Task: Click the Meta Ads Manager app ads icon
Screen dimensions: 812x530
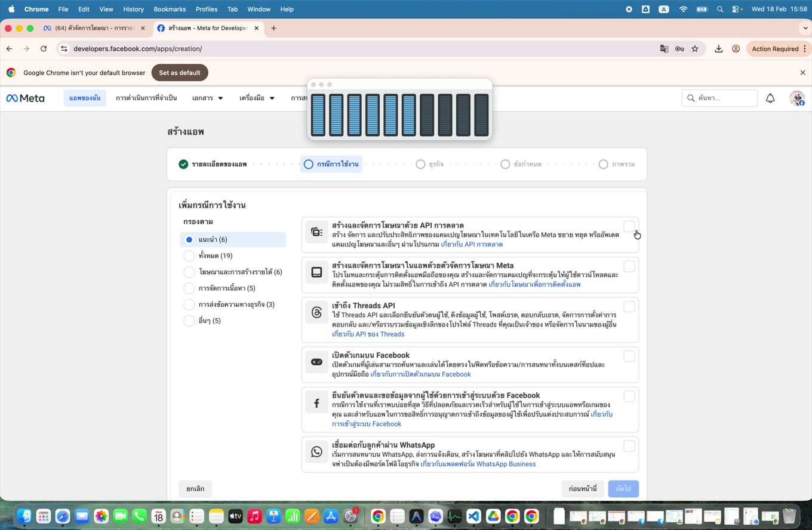Action: click(316, 272)
